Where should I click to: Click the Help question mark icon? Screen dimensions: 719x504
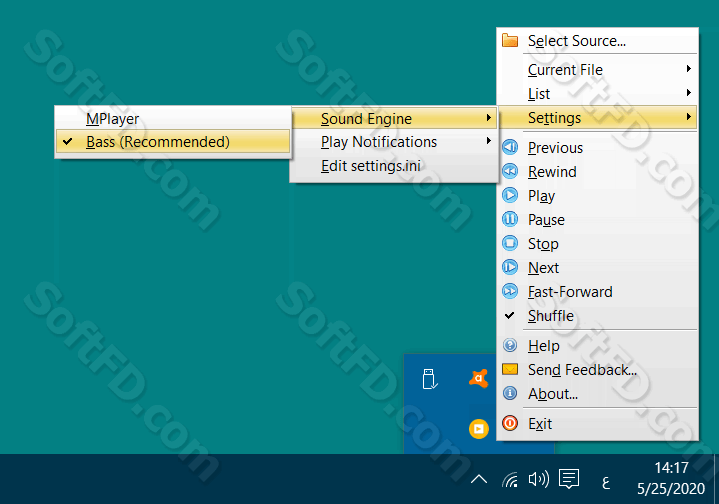[x=510, y=345]
